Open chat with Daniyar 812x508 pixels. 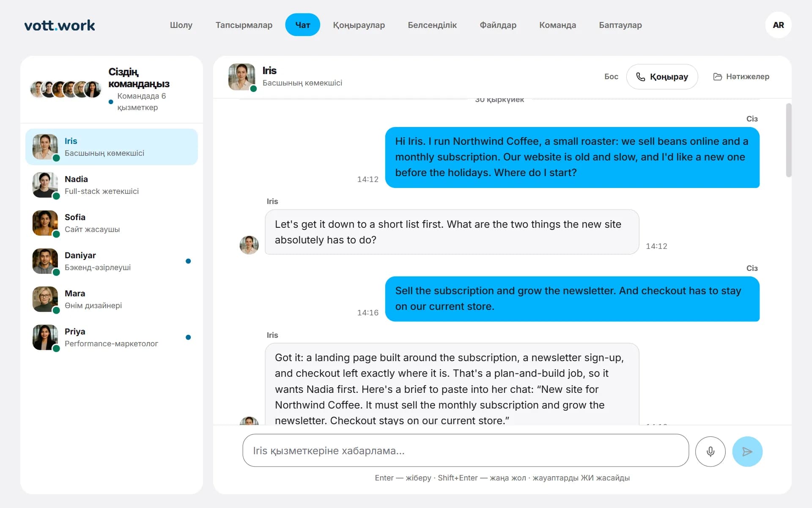(112, 261)
